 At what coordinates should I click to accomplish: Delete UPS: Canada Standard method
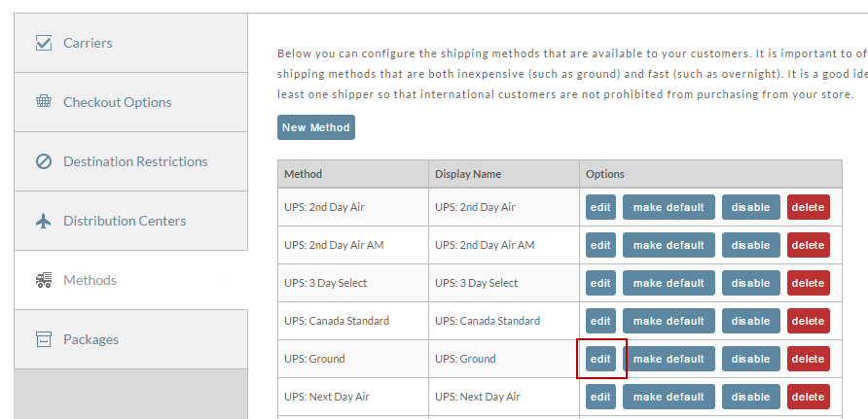809,321
